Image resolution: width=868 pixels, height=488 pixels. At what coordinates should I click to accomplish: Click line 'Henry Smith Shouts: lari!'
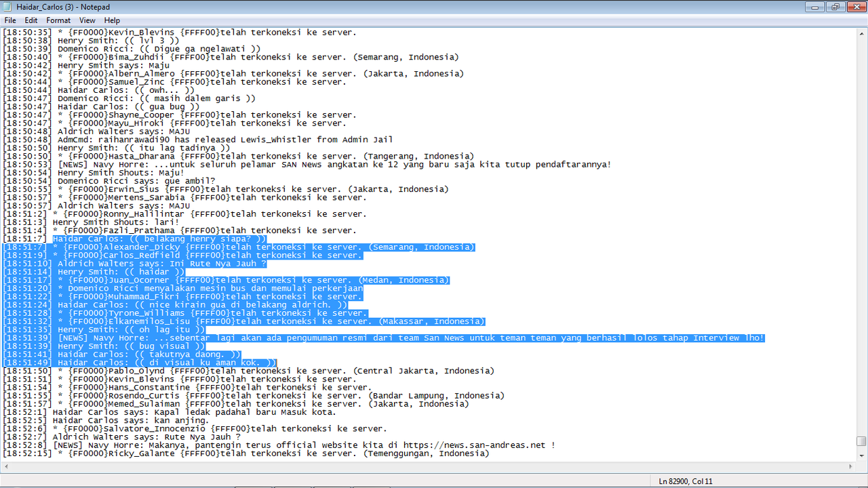[x=92, y=222]
